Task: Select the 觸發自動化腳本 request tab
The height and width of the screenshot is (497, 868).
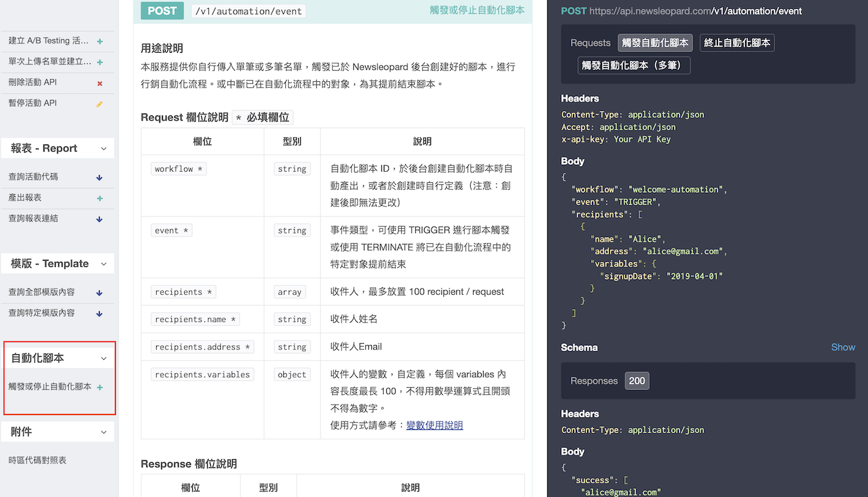Action: (x=655, y=43)
